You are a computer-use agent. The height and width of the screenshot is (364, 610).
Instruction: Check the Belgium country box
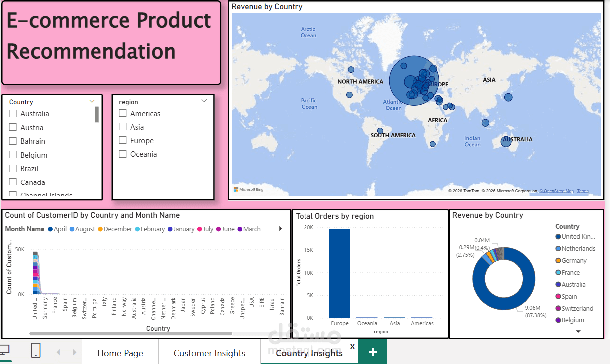click(13, 155)
